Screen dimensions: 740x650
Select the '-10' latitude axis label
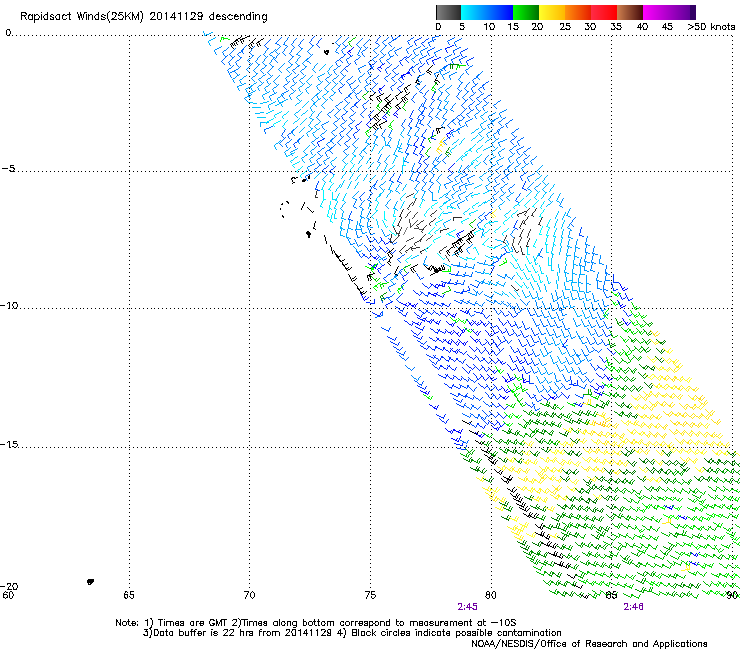coord(9,306)
